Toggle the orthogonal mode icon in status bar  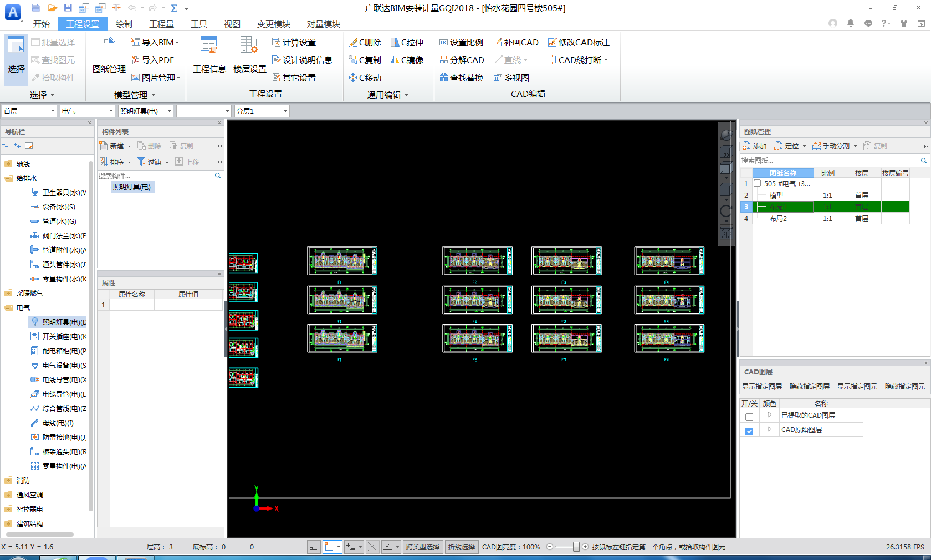tap(313, 547)
